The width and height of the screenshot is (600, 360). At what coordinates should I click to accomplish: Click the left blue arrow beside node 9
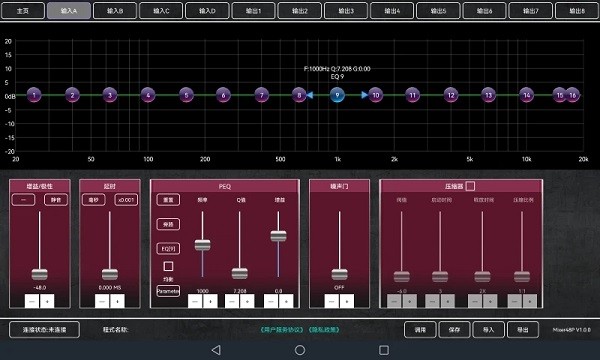click(x=310, y=95)
